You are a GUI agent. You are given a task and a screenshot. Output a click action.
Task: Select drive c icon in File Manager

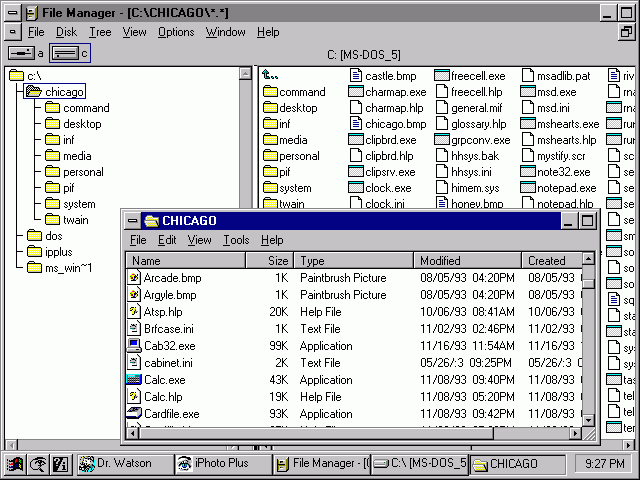65,53
